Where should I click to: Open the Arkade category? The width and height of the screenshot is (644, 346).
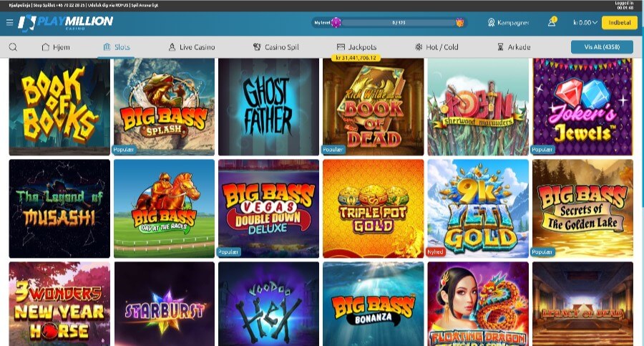click(x=514, y=47)
